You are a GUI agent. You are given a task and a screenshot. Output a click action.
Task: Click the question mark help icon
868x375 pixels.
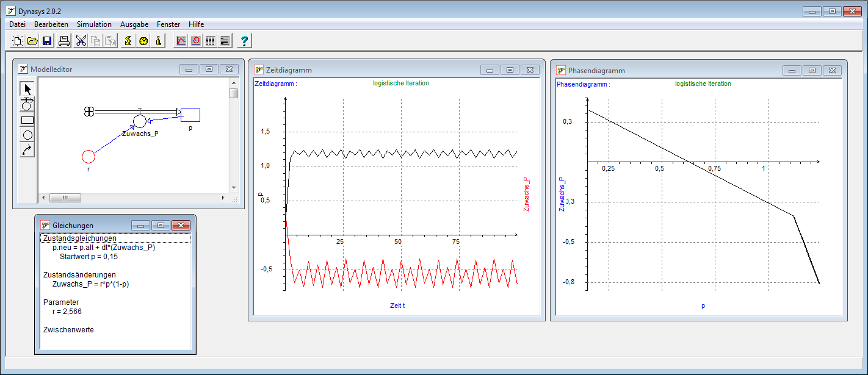[x=244, y=41]
